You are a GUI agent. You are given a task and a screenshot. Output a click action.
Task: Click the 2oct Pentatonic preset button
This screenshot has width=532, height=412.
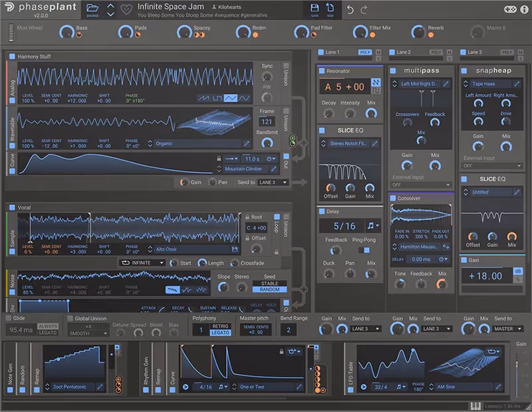click(70, 387)
